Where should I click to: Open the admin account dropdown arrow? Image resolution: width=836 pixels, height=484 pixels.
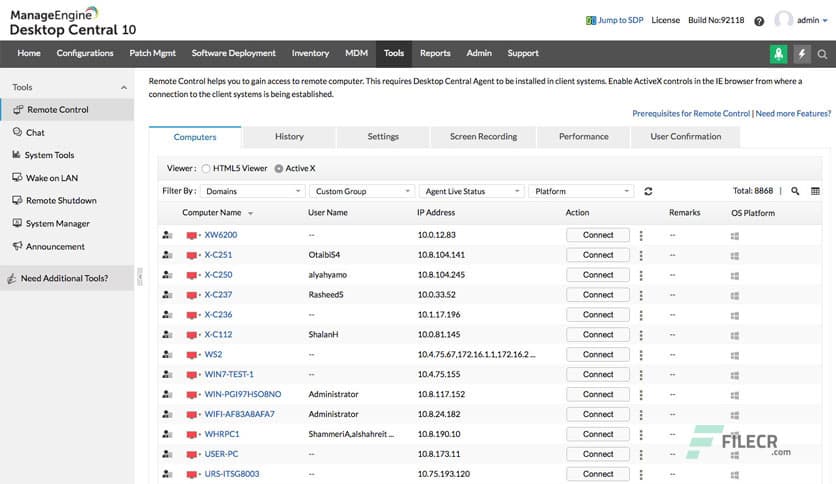825,21
